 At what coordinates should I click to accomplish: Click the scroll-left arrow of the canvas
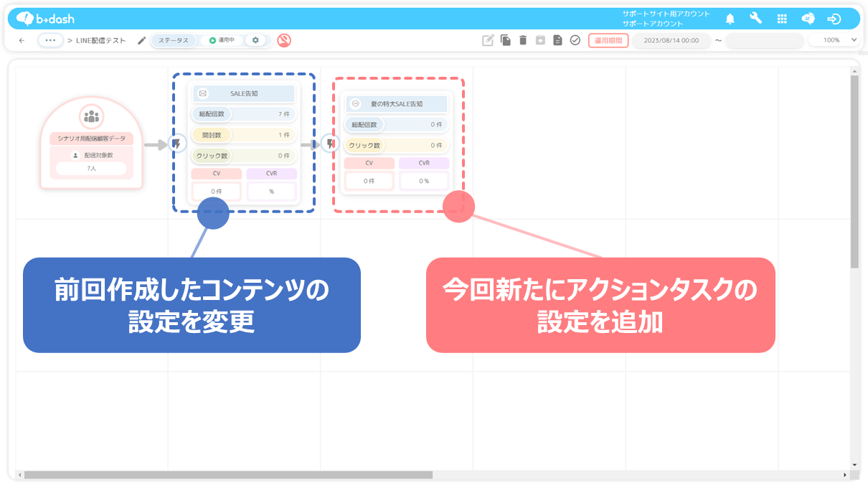(20, 475)
